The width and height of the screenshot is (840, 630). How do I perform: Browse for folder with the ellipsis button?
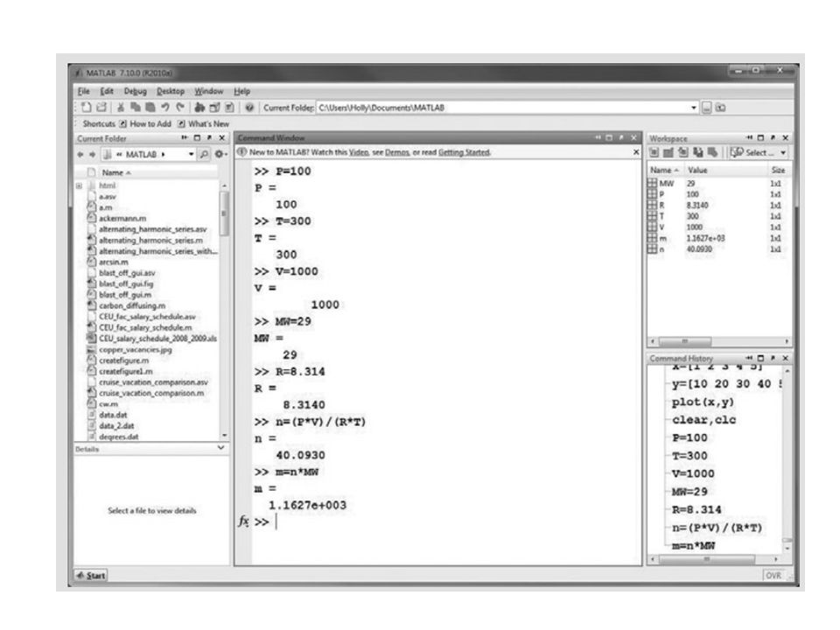pos(707,108)
